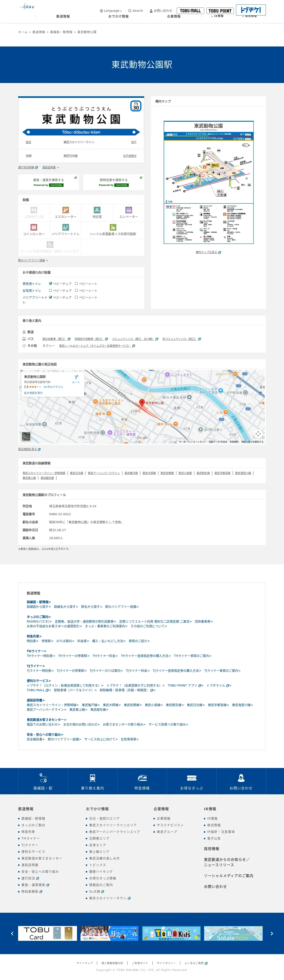Open the Solaie Navi banner
Screen dimensions: 284x980
(233, 934)
